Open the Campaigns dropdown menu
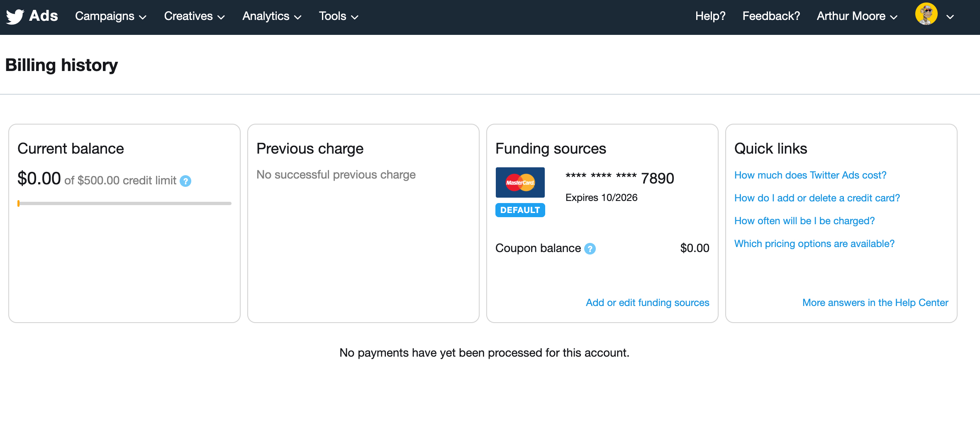980x426 pixels. click(x=111, y=16)
